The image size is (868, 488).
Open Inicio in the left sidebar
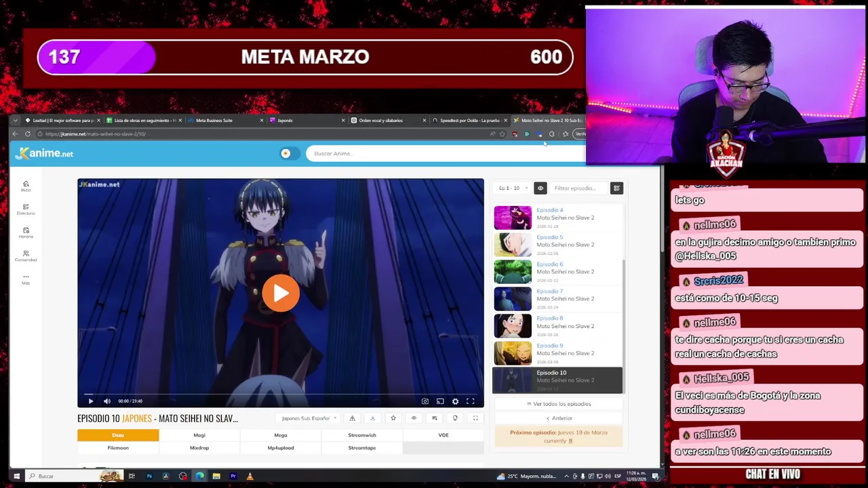26,186
